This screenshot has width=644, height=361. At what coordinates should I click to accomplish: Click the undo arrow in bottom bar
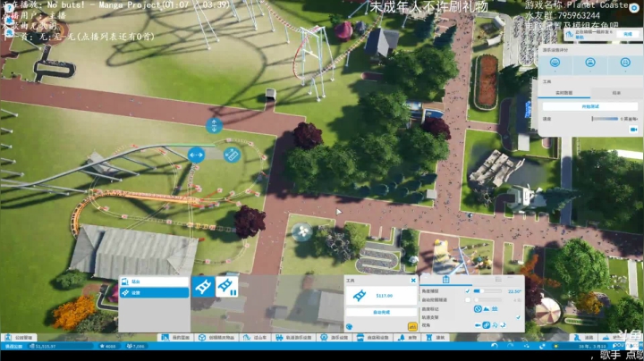pos(495,346)
